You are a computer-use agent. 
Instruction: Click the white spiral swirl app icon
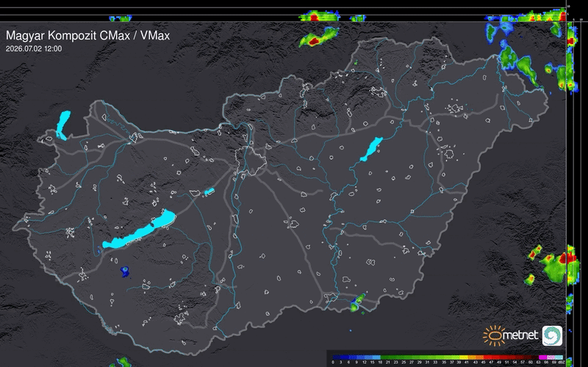552,335
